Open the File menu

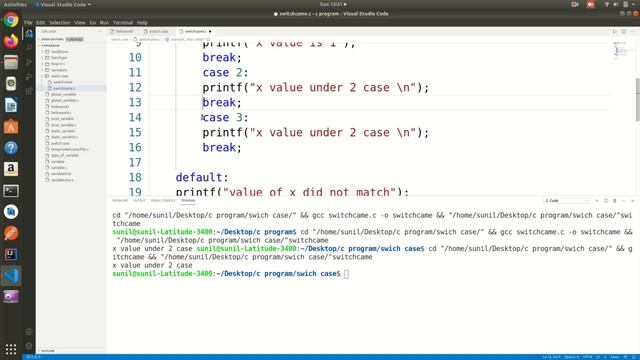click(x=28, y=22)
